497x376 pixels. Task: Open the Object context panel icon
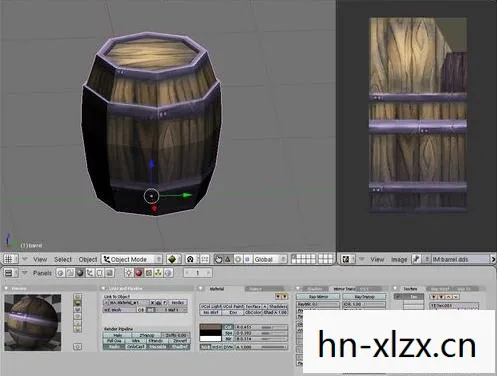(90, 273)
